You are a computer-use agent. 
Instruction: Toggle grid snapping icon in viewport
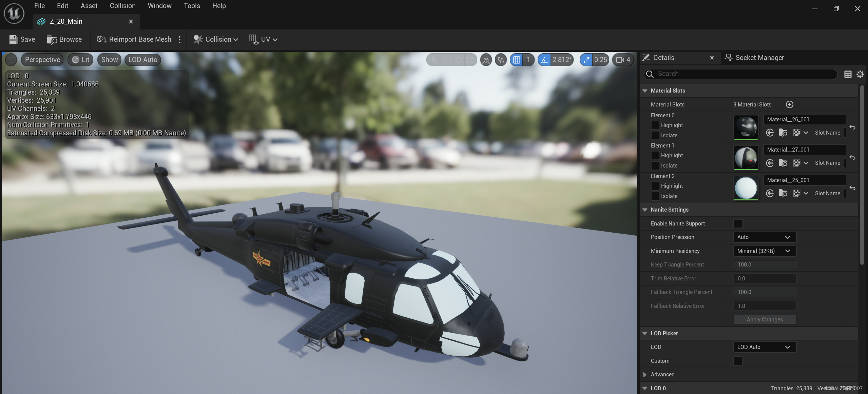[517, 60]
